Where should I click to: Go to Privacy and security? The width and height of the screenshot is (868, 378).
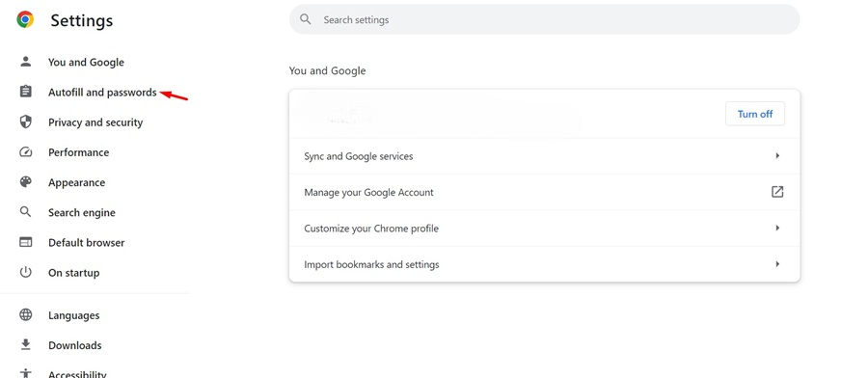[95, 122]
